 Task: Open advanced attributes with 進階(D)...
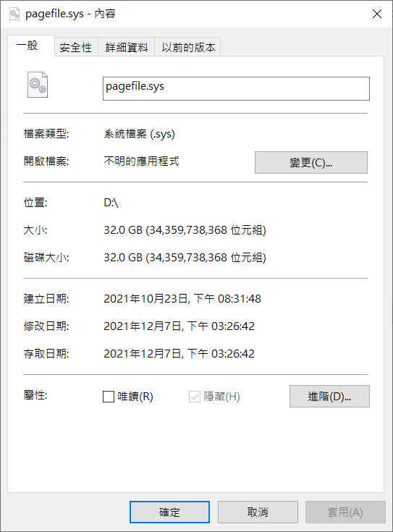pos(329,396)
